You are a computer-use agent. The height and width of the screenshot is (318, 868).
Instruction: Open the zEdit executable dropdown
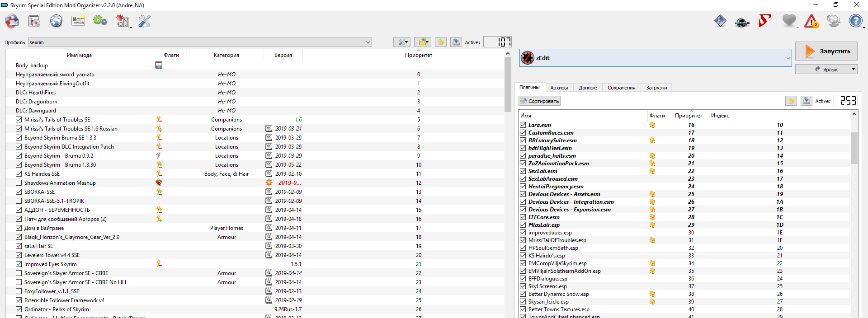click(x=788, y=58)
